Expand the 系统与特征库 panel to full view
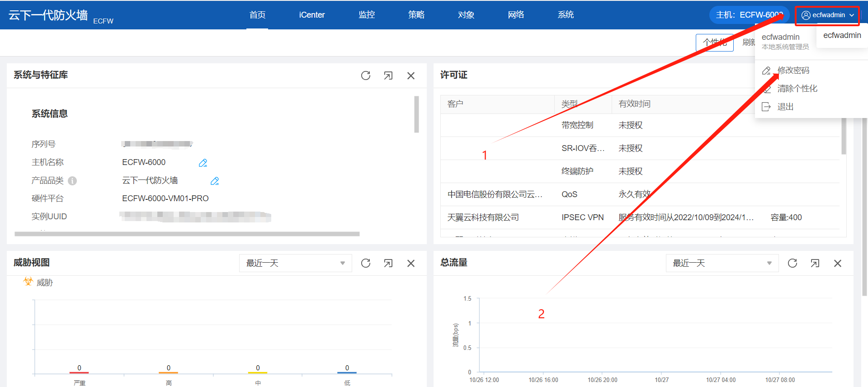The width and height of the screenshot is (868, 387). click(x=388, y=76)
